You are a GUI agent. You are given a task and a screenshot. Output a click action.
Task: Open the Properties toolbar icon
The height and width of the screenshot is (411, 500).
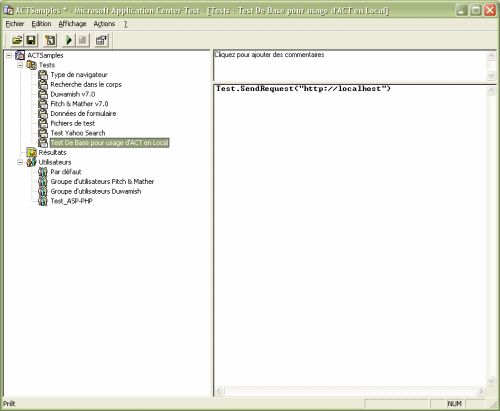tap(101, 40)
